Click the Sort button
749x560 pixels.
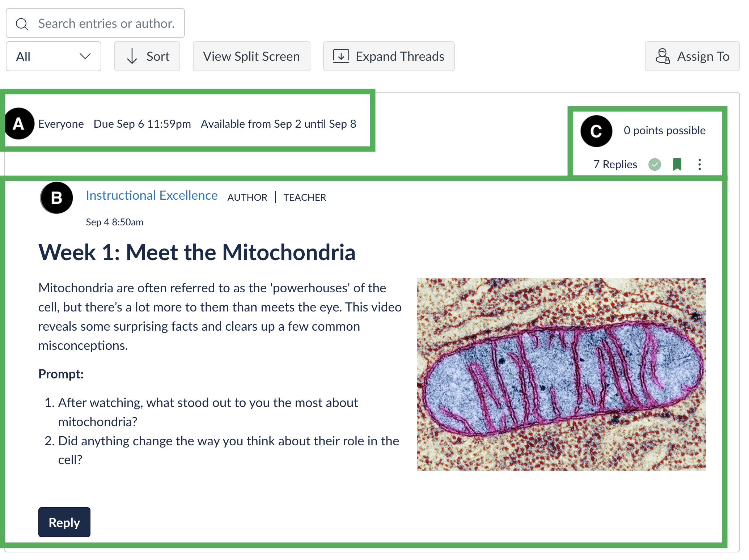coord(147,56)
